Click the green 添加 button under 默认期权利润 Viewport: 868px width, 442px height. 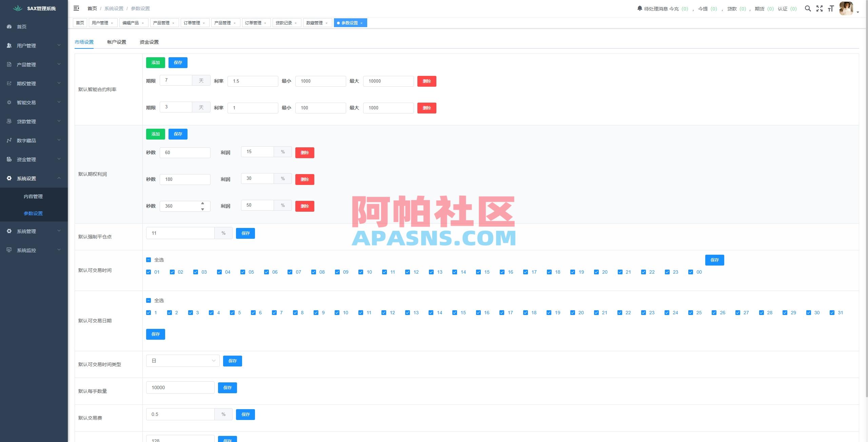pyautogui.click(x=155, y=134)
